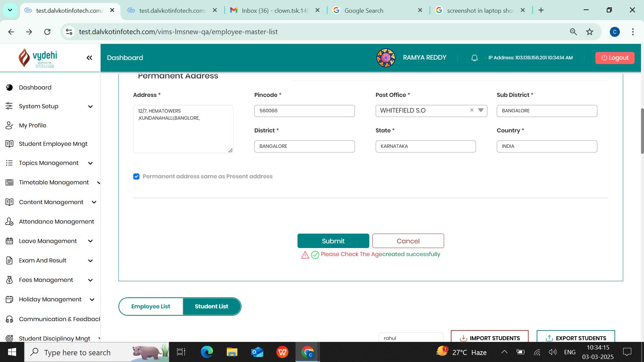The height and width of the screenshot is (362, 644).
Task: Expand the Fees Management section
Action: tap(90, 280)
